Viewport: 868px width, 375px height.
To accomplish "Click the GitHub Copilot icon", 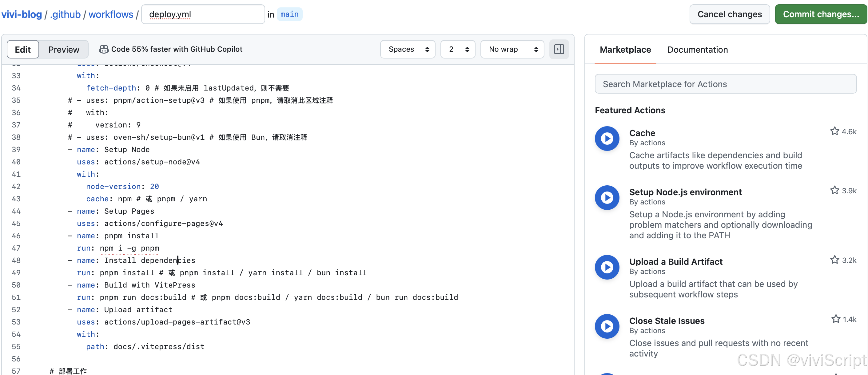I will point(103,49).
